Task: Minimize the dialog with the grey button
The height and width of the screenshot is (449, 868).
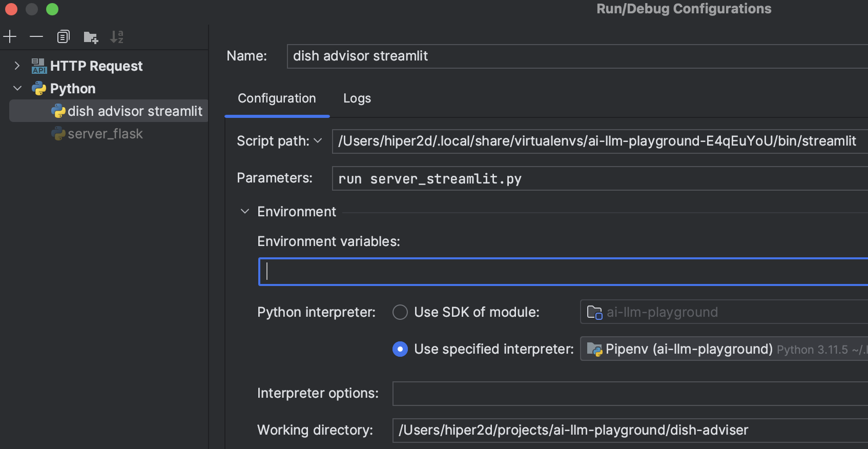Action: point(32,9)
